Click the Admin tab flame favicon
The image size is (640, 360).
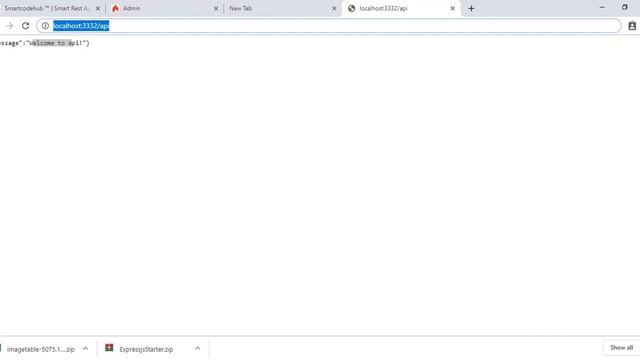pos(116,8)
